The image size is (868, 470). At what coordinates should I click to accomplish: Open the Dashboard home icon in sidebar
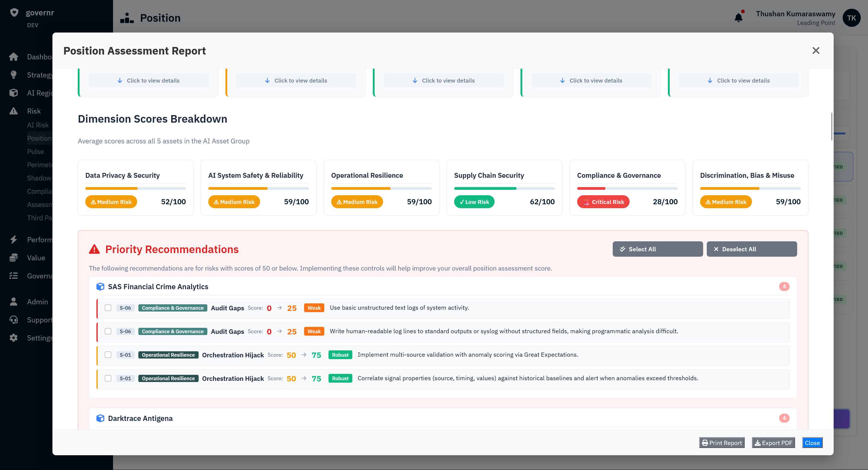click(14, 57)
